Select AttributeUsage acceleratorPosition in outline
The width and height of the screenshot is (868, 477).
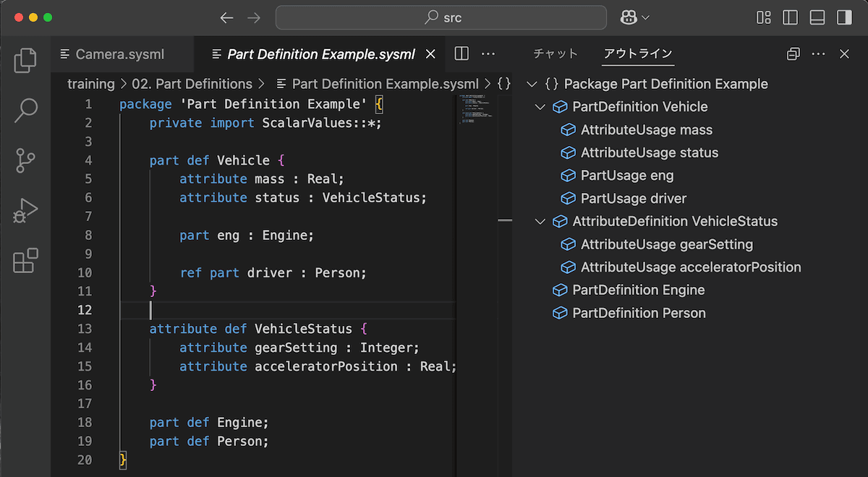(x=691, y=267)
